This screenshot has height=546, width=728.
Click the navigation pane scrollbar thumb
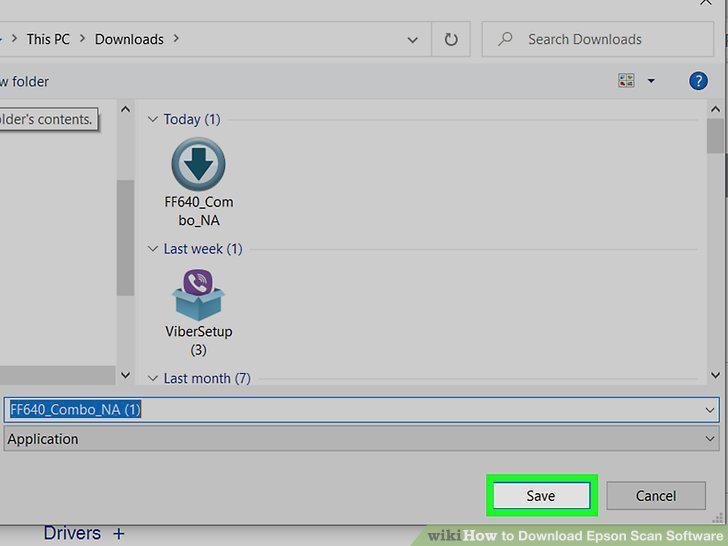tap(125, 238)
